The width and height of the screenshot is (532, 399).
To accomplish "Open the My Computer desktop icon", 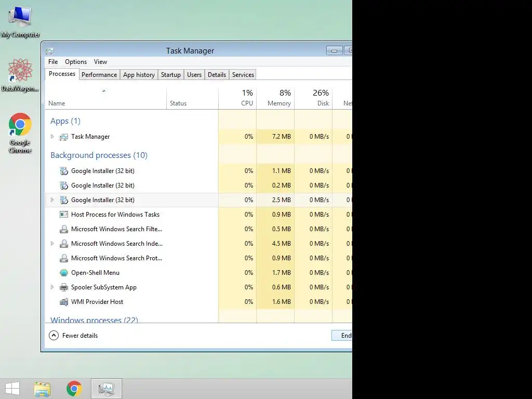I will click(x=20, y=21).
